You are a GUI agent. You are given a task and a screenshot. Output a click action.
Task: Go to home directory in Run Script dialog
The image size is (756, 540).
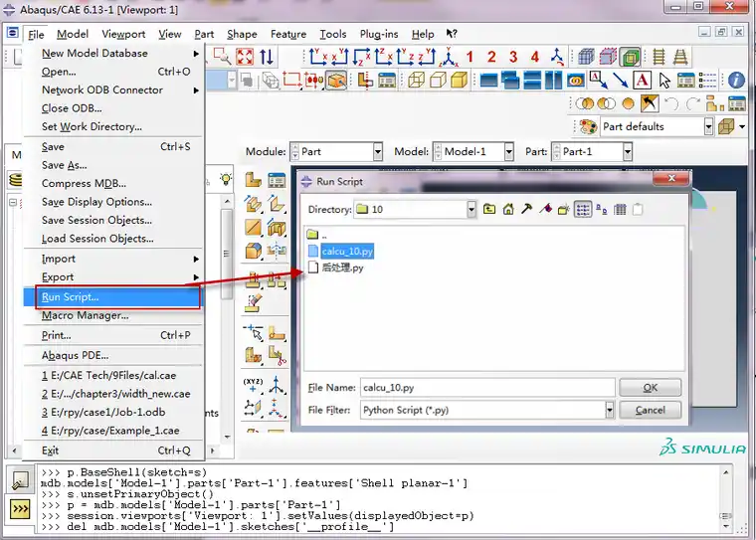(508, 209)
